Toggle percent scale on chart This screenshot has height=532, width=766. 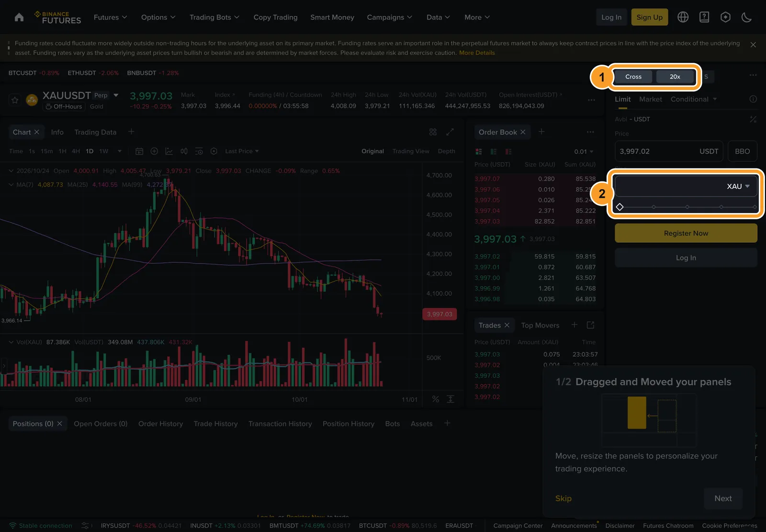click(x=436, y=399)
